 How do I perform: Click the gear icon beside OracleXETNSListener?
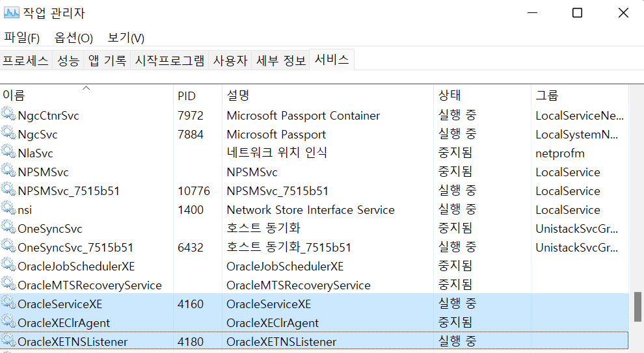pos(8,340)
